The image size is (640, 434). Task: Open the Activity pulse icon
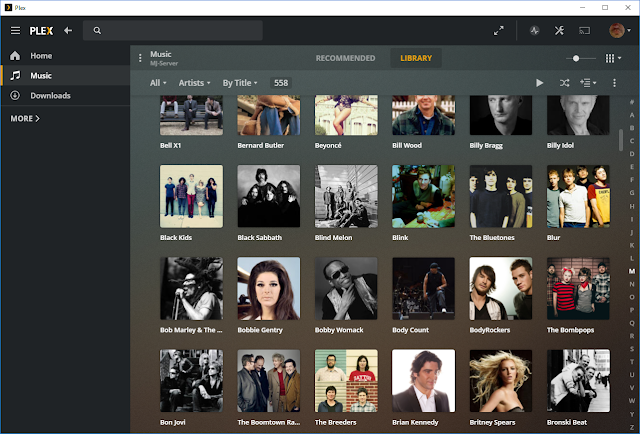[534, 31]
